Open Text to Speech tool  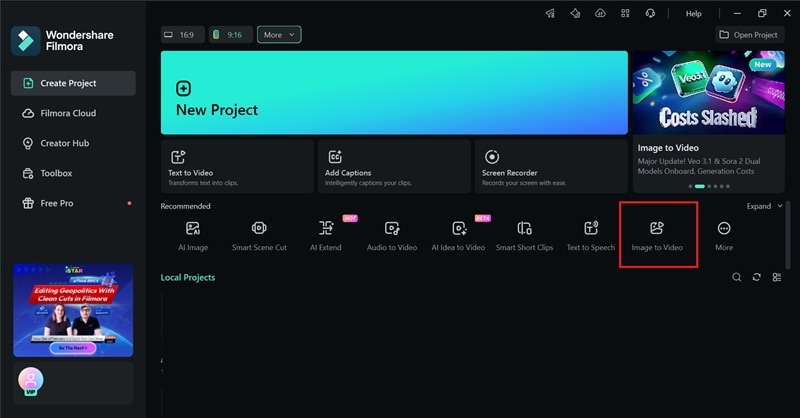591,236
